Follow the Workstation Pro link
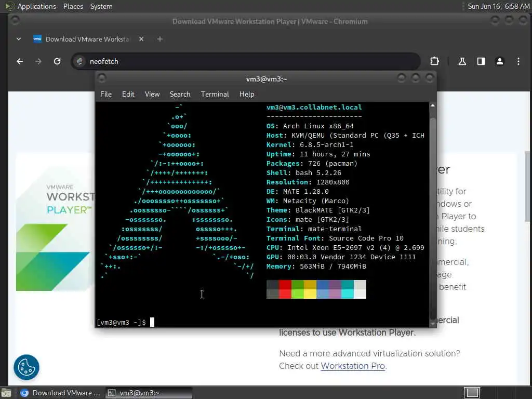The image size is (532, 399). point(353,366)
